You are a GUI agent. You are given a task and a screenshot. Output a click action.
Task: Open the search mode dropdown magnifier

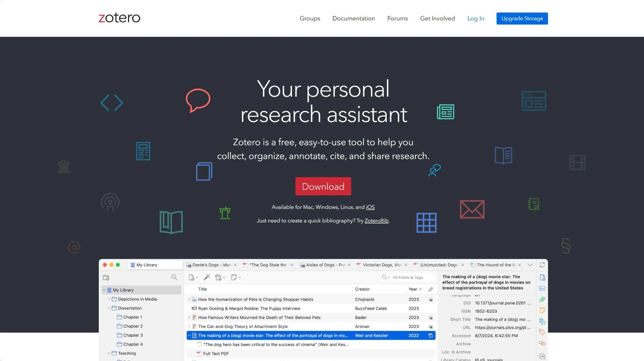point(386,277)
